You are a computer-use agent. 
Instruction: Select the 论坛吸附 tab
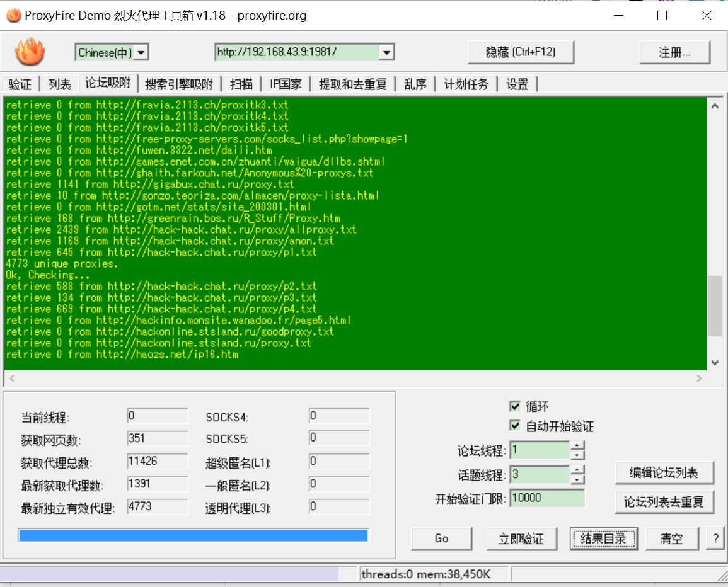click(x=108, y=83)
